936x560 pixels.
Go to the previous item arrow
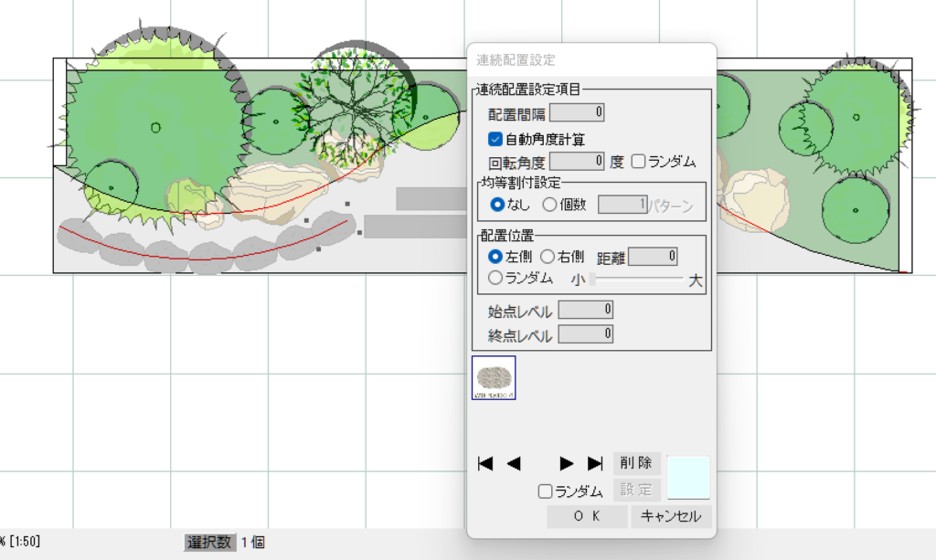pos(513,463)
